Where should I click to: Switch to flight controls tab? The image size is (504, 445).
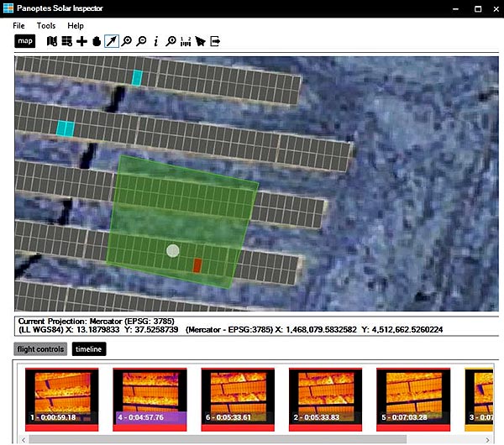[x=40, y=349]
